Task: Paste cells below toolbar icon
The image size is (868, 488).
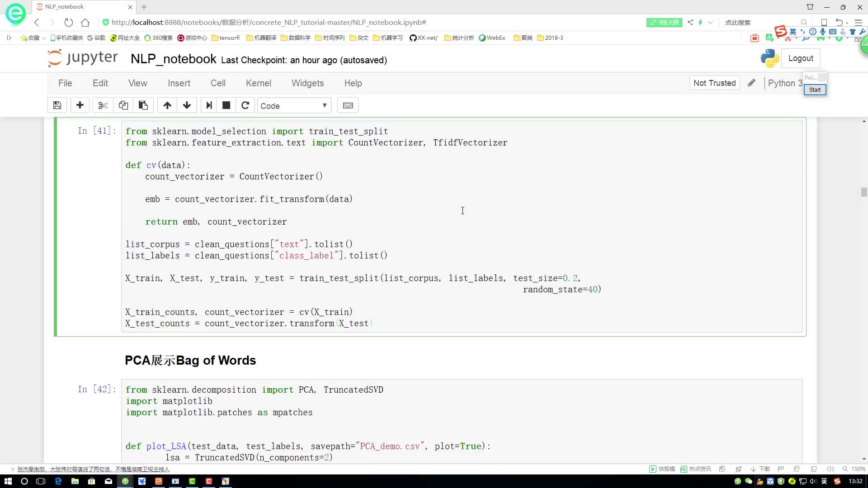Action: point(143,105)
